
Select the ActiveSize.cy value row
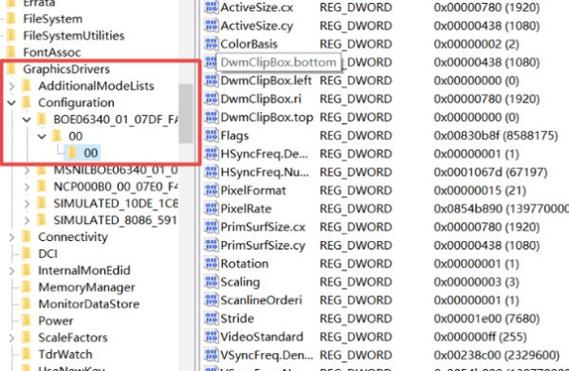(385, 26)
